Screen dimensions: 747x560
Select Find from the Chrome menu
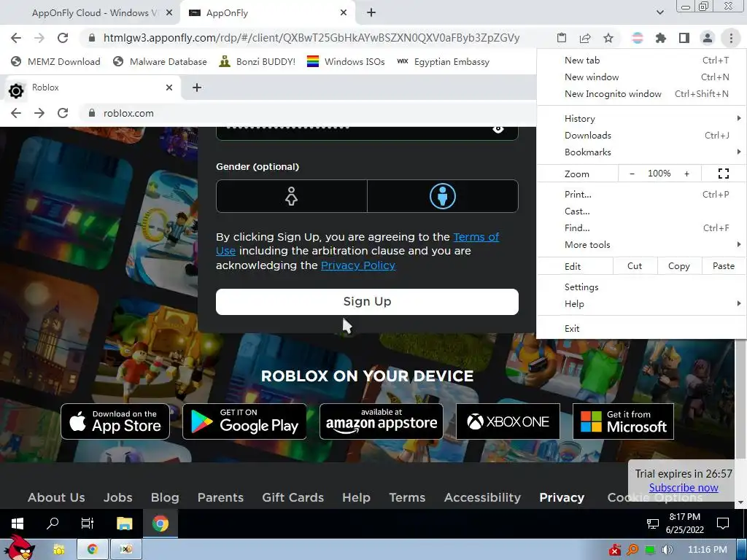point(641,228)
